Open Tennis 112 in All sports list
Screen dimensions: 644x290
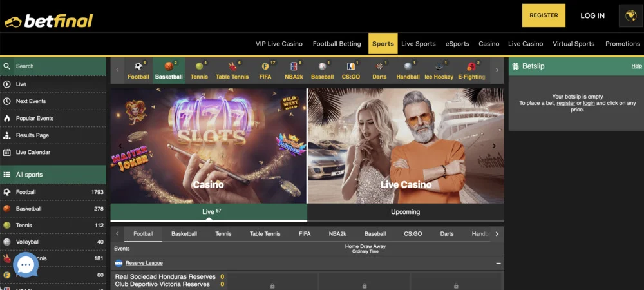click(53, 225)
